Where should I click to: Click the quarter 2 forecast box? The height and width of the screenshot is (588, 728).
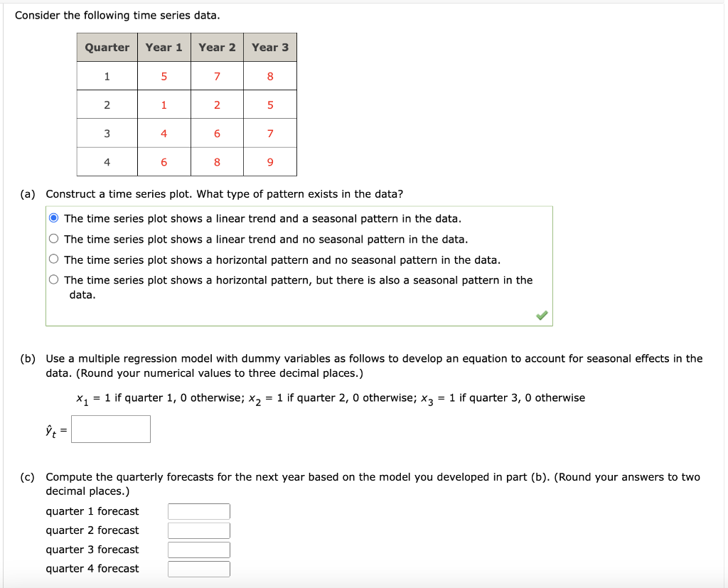198,530
